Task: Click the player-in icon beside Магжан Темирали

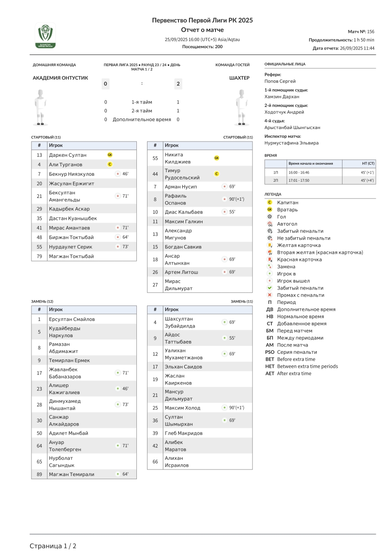Action: 118,474
